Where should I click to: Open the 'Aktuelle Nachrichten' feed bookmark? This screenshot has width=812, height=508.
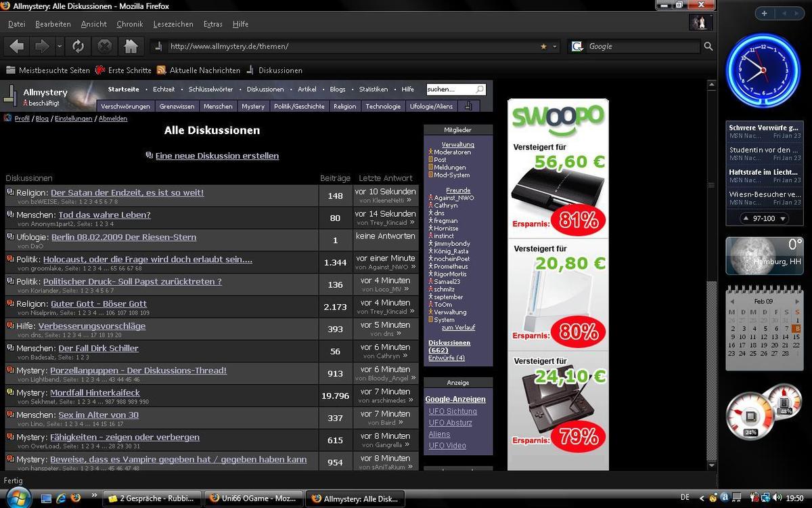click(198, 70)
